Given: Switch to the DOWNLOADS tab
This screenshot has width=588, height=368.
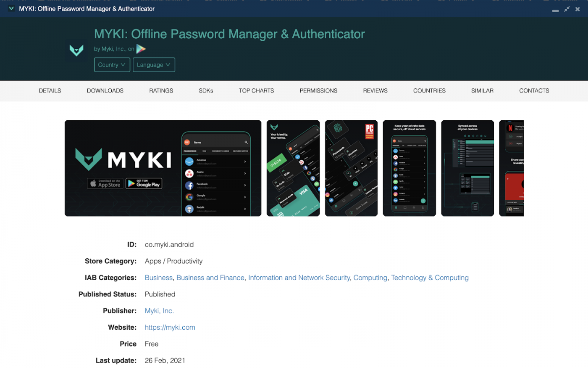Looking at the screenshot, I should [x=105, y=90].
